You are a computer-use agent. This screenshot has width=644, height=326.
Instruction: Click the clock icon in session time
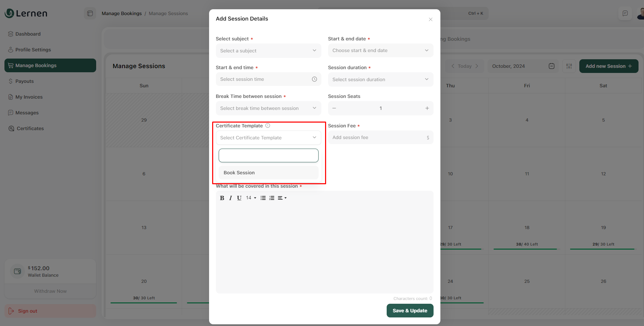pyautogui.click(x=314, y=79)
